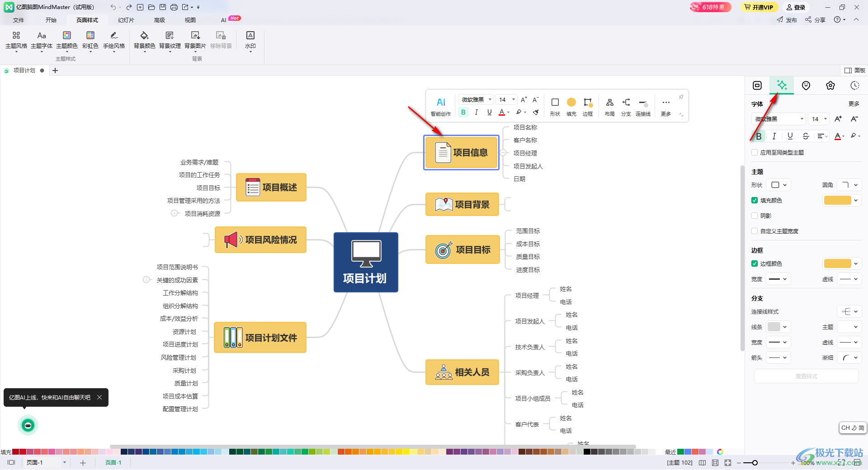This screenshot has width=868, height=470.
Task: Open the floating AI chat assistant bubble
Action: (x=28, y=425)
